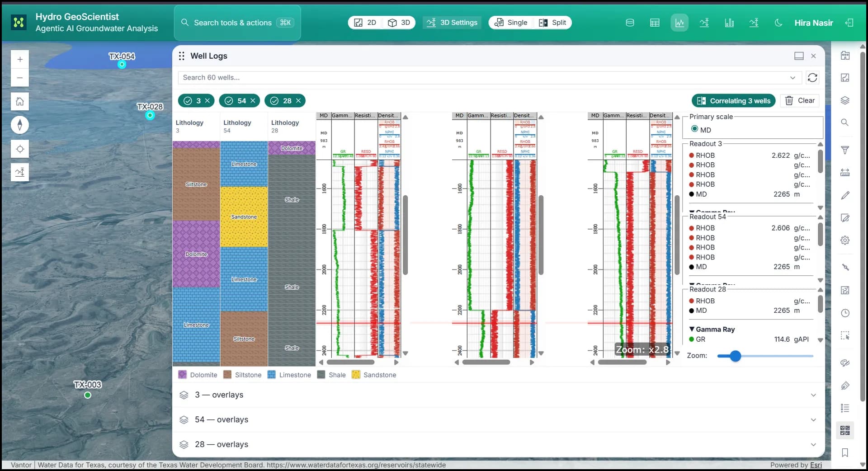Switch to 3D view
This screenshot has height=471, width=868.
pos(399,23)
